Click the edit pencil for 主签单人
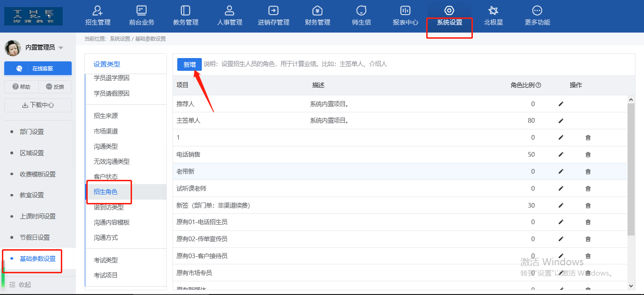Image resolution: width=644 pixels, height=295 pixels. click(x=561, y=121)
